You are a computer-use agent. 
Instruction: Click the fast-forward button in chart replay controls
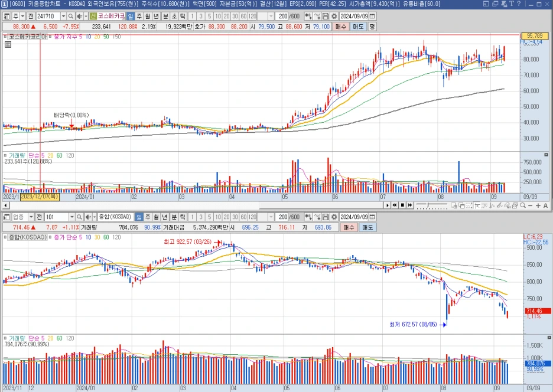[x=410, y=205]
